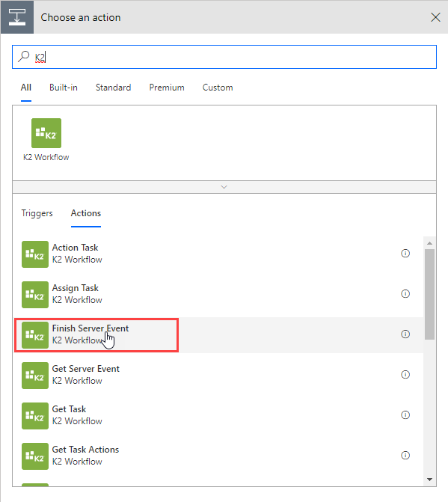Viewport: 448px width, 502px height.
Task: Select the K2 Workflow connector icon
Action: coord(46,133)
